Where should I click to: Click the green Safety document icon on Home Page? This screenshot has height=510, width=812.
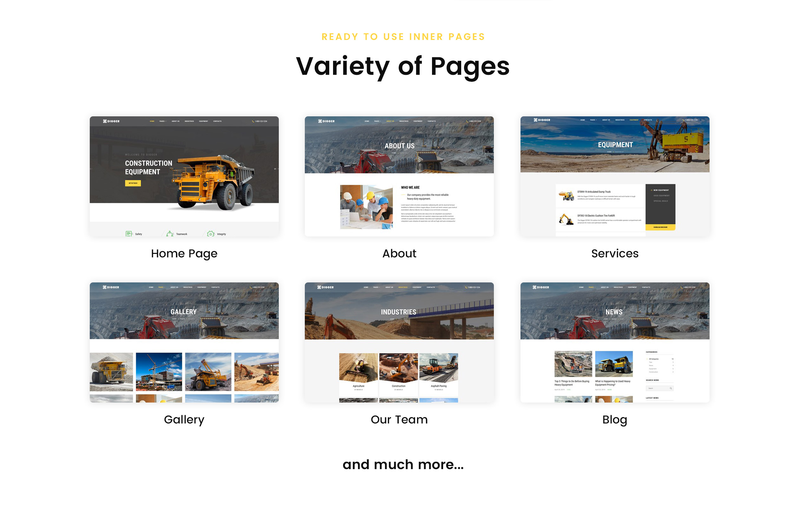(129, 234)
